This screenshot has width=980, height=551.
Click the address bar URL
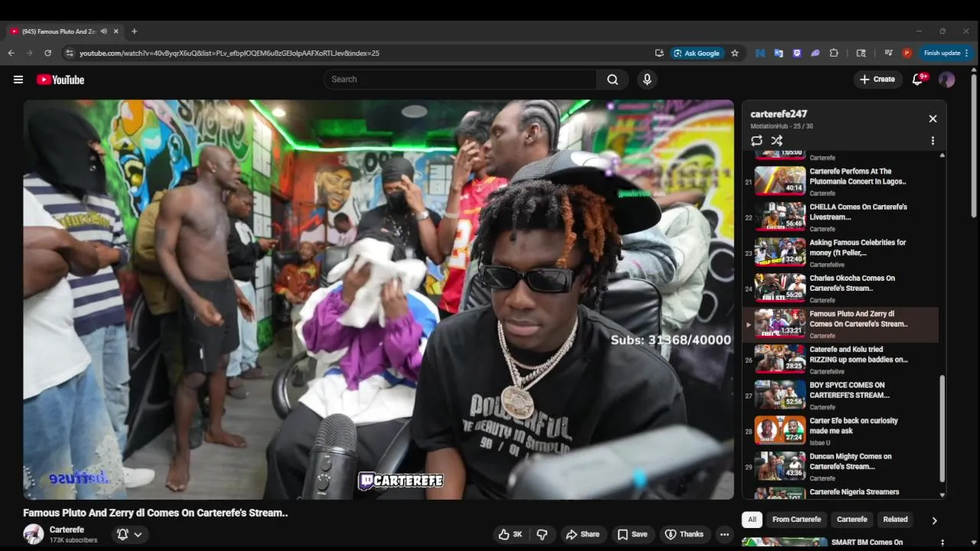(x=230, y=53)
